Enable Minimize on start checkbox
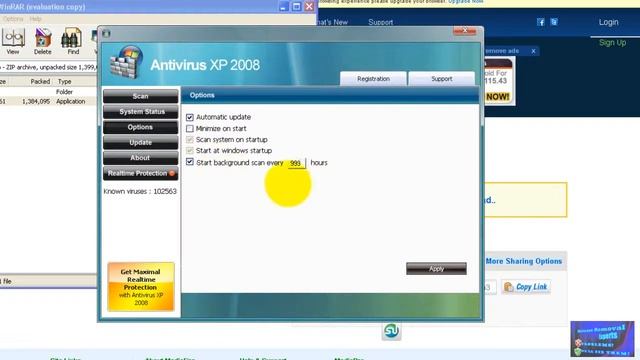The image size is (640, 360). coord(190,129)
